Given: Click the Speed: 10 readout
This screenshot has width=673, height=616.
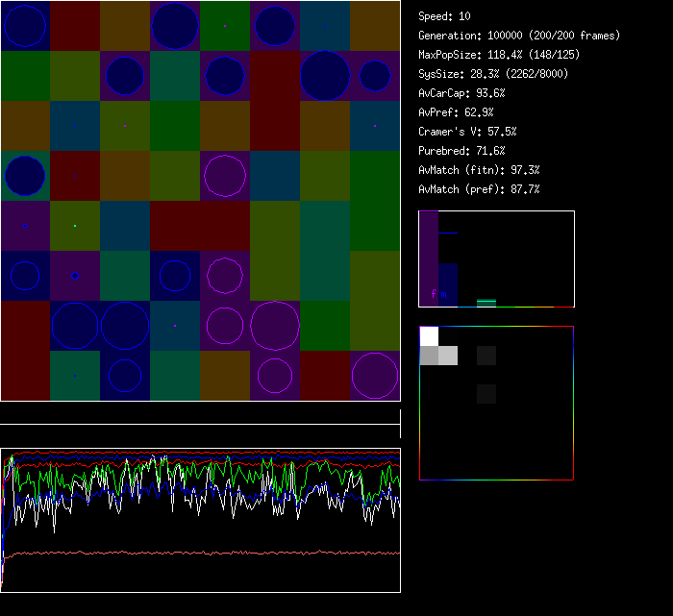Looking at the screenshot, I should pos(444,16).
